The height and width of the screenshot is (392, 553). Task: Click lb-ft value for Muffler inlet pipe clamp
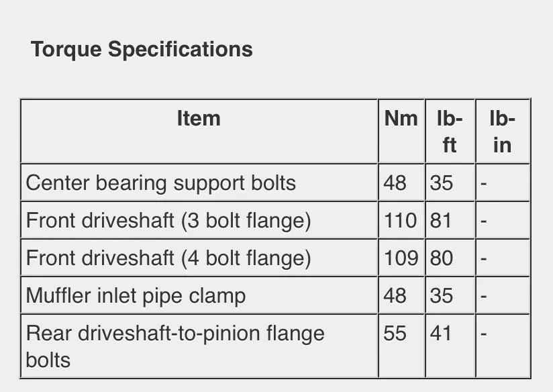[442, 295]
